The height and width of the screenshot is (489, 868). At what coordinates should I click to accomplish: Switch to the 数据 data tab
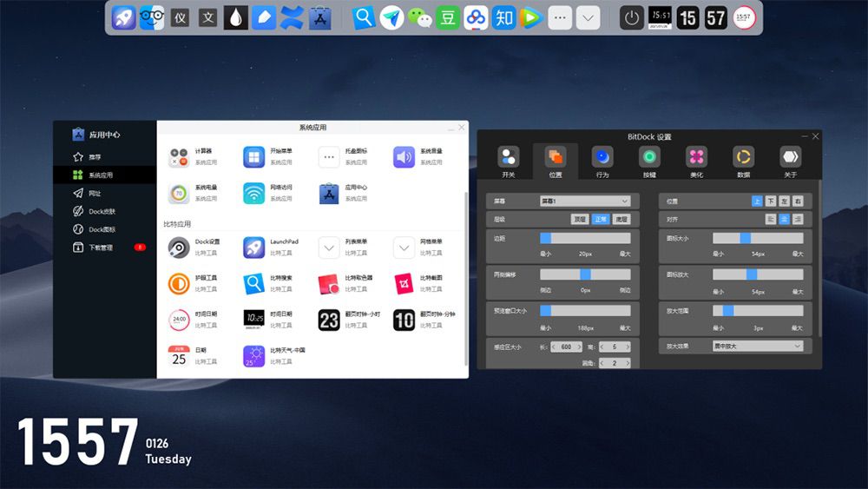click(x=744, y=162)
